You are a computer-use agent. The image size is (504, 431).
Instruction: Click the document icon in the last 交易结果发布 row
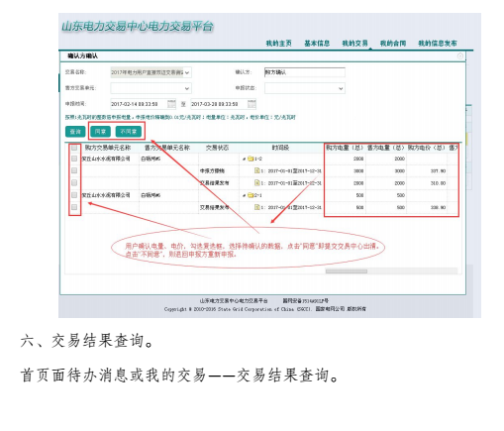256,207
